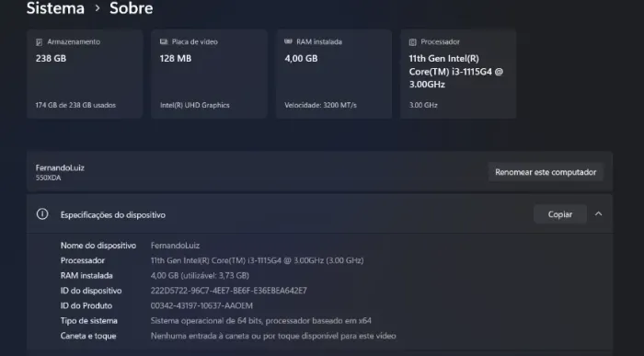Open the RAM instalada 4,00 GB card

333,74
